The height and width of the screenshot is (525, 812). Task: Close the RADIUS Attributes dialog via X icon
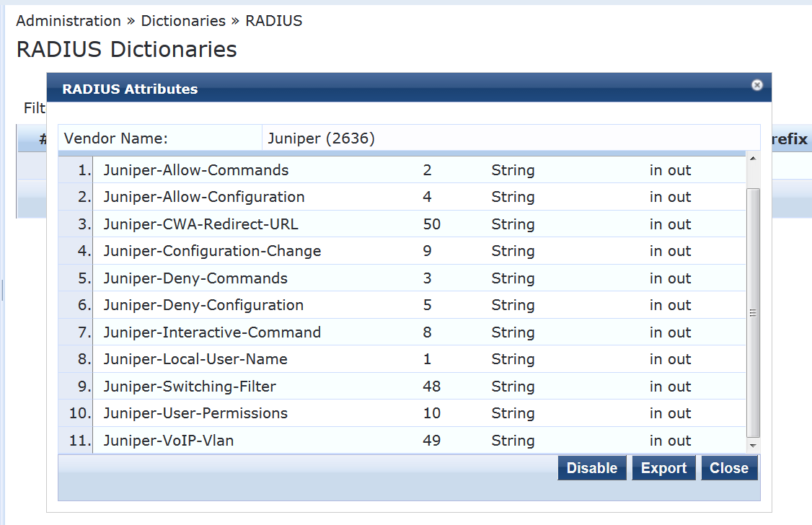point(756,85)
